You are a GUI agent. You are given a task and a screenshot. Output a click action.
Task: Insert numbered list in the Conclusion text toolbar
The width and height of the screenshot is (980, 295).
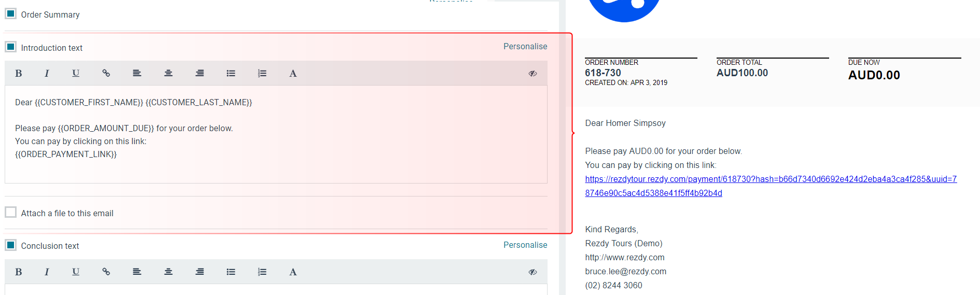pyautogui.click(x=262, y=272)
